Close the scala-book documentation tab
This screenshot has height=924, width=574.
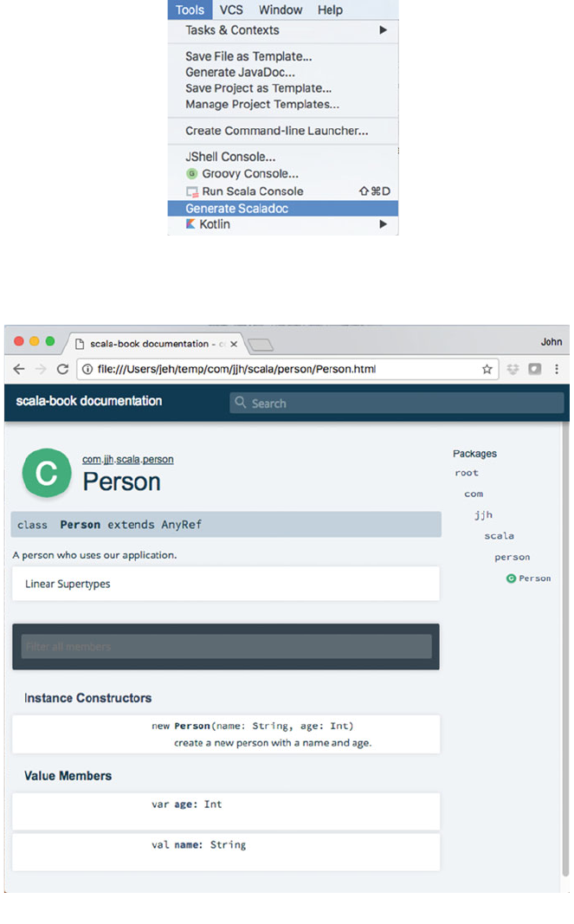pos(234,344)
